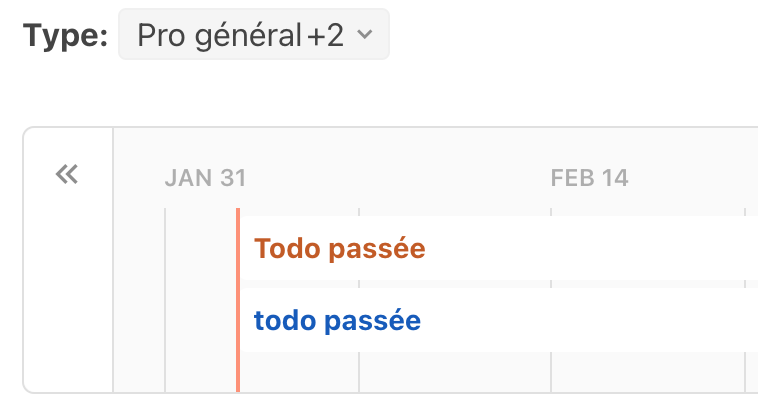The width and height of the screenshot is (758, 408).
Task: Click empty timeline area under blue todo bar
Action: click(x=450, y=372)
